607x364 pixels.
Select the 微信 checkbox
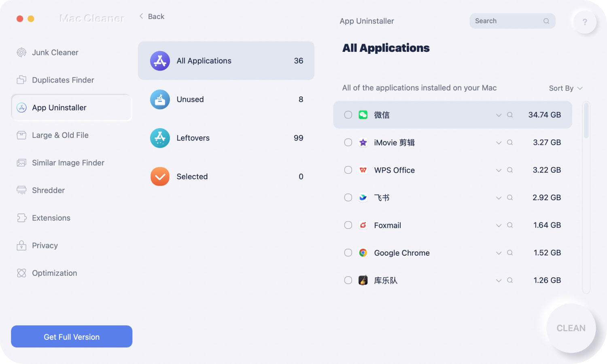(348, 115)
